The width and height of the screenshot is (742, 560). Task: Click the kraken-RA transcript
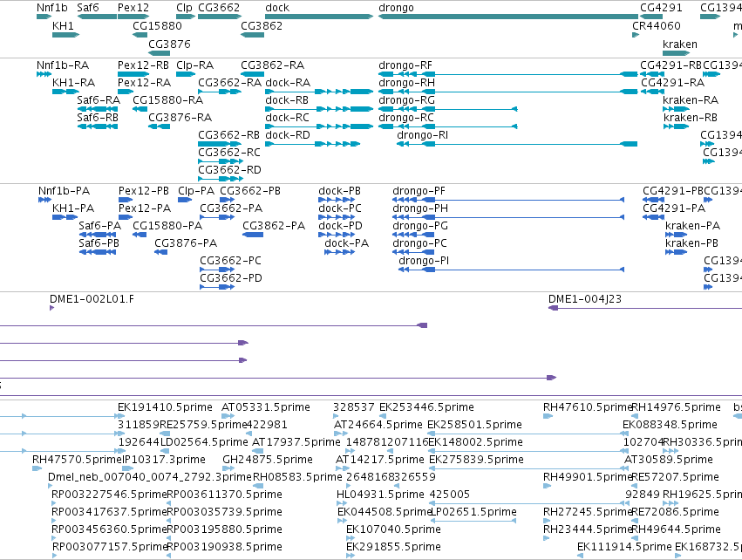pos(677,109)
